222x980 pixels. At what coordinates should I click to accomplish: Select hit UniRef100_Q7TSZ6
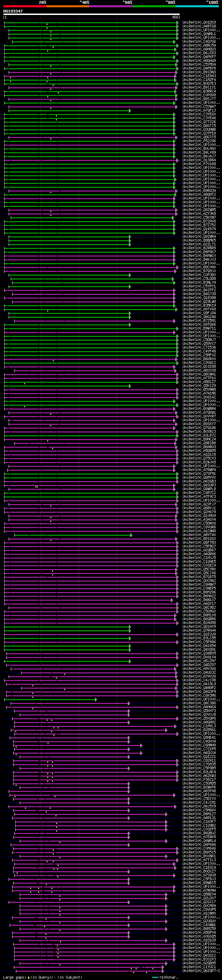pos(199,122)
